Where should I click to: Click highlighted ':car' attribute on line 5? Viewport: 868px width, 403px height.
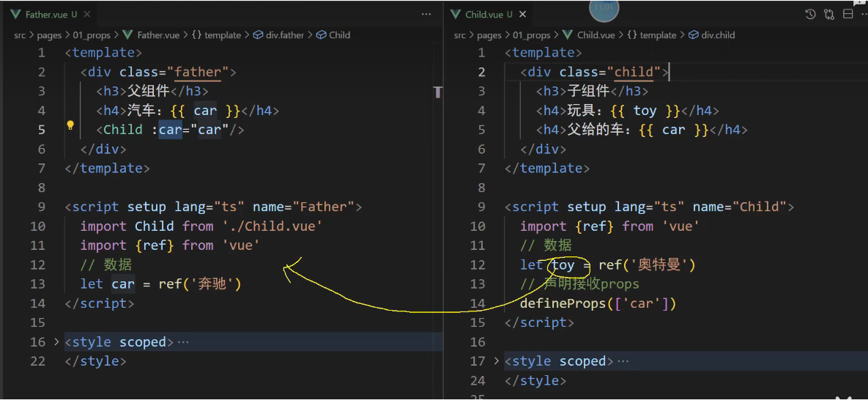click(x=166, y=130)
